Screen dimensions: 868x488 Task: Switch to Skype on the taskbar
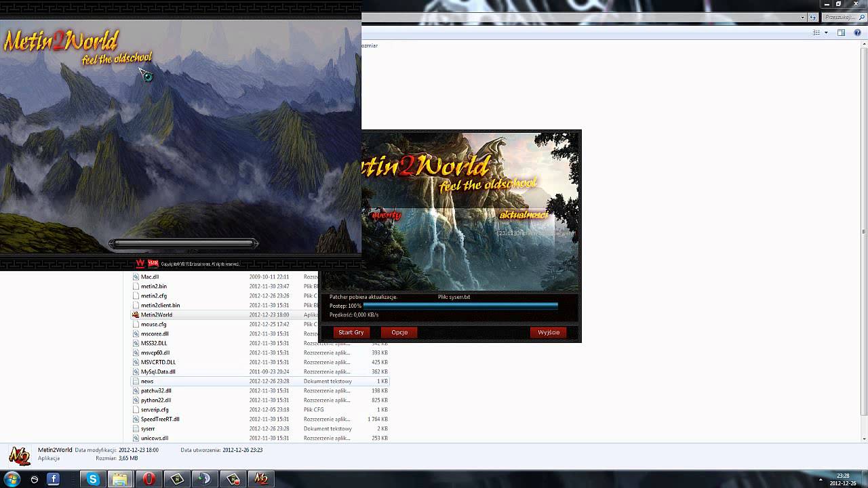[93, 479]
